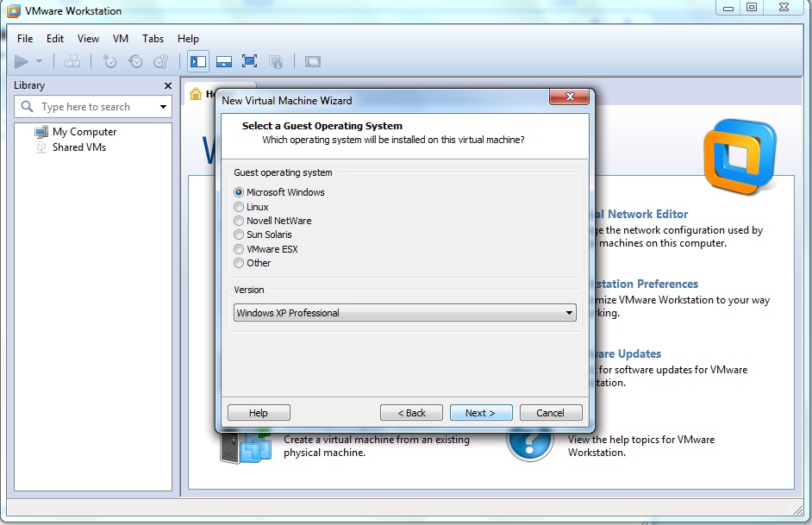
Task: Open the View menu
Action: 88,38
